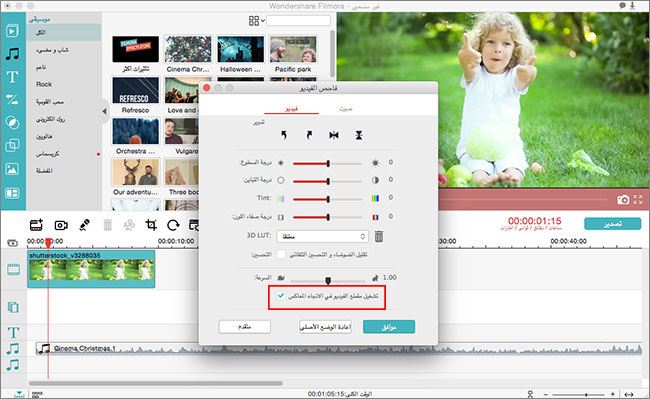Screen dimensions: 650x399
Task: Click the flip horizontal icon in inspector
Action: click(334, 135)
